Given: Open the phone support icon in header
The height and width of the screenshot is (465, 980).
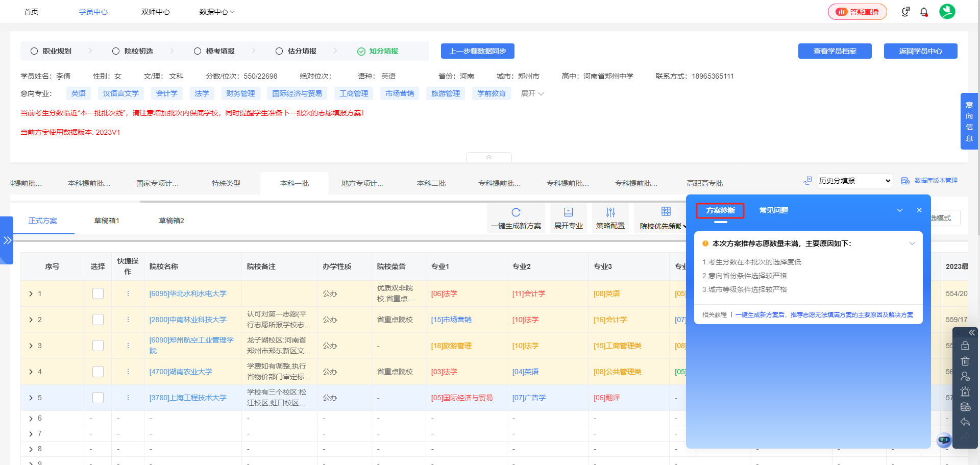Looking at the screenshot, I should [905, 12].
